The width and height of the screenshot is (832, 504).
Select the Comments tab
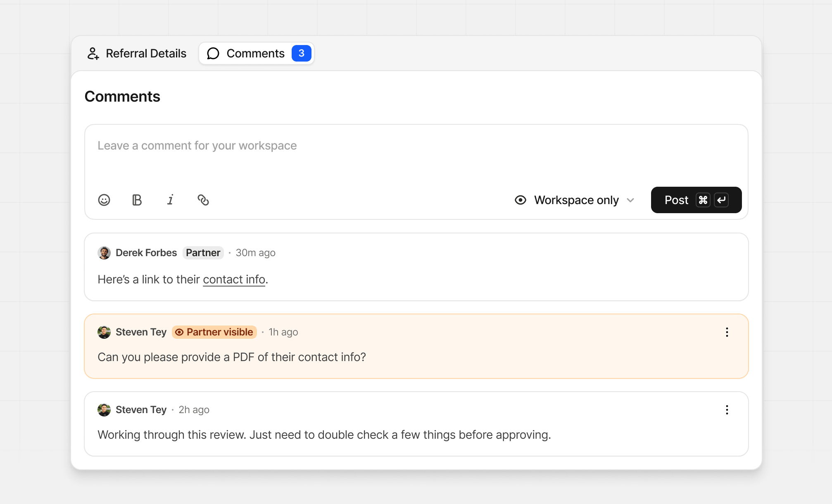257,53
